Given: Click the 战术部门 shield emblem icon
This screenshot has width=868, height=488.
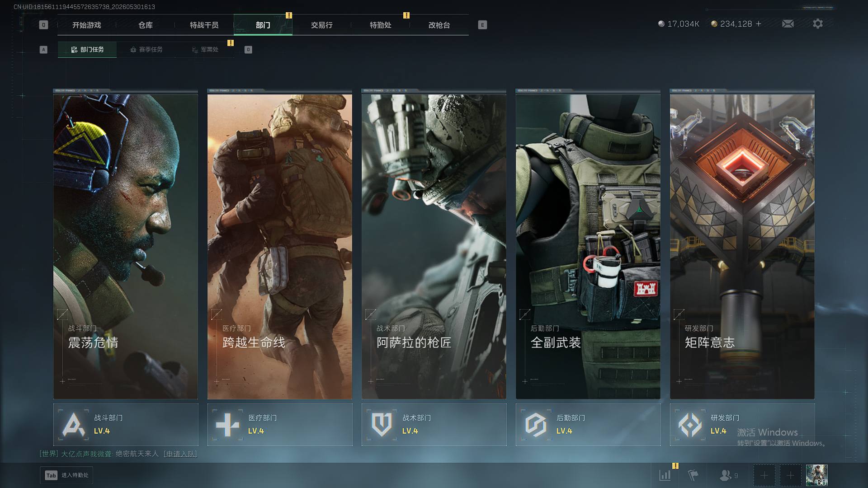Looking at the screenshot, I should 382,425.
